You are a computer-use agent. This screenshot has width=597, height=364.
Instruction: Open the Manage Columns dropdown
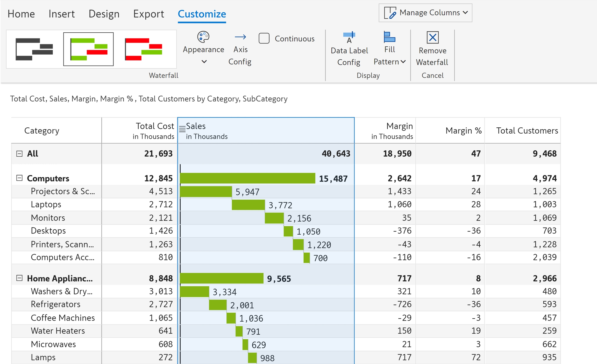[425, 13]
